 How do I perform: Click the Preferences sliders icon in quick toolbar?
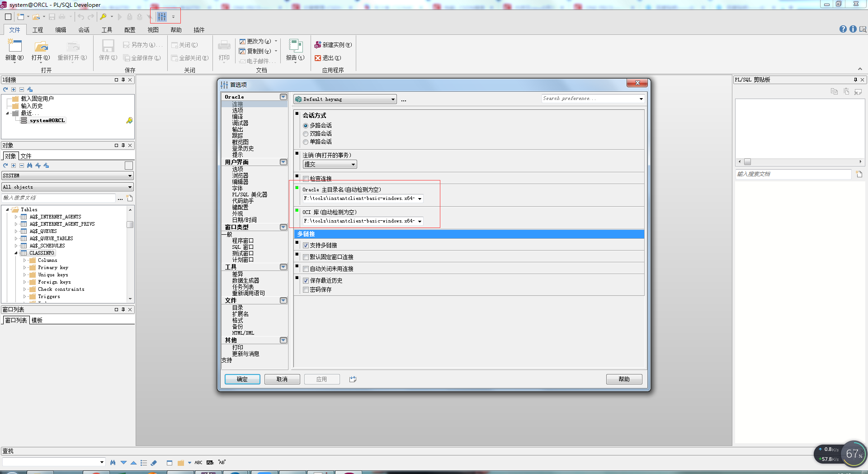[162, 17]
